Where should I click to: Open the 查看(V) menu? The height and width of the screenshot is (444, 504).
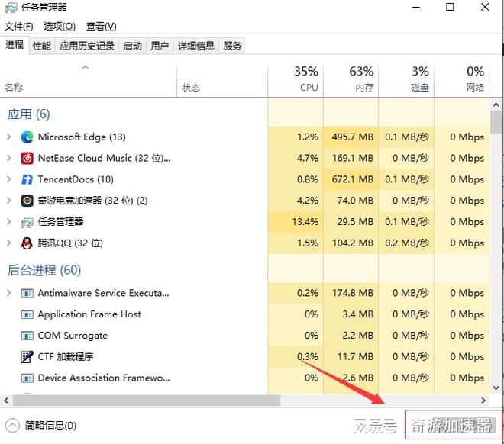click(x=102, y=27)
